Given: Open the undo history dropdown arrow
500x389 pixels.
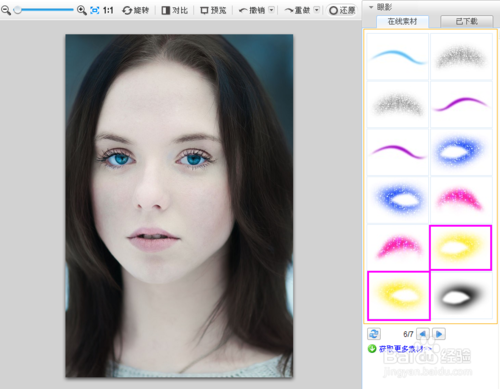Looking at the screenshot, I should click(x=272, y=10).
